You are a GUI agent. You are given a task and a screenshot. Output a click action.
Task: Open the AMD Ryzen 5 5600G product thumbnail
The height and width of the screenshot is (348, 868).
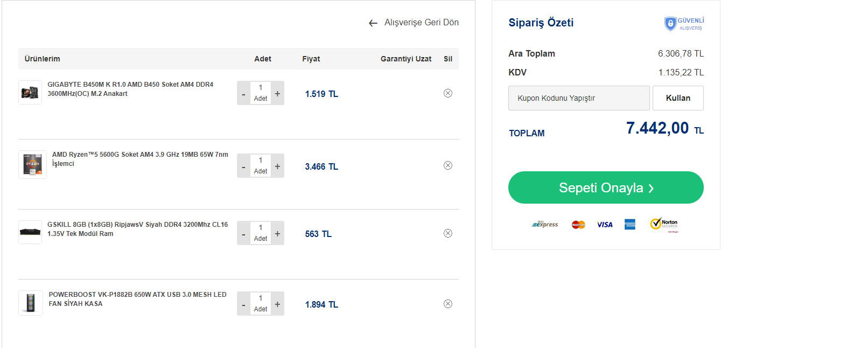[x=32, y=164]
